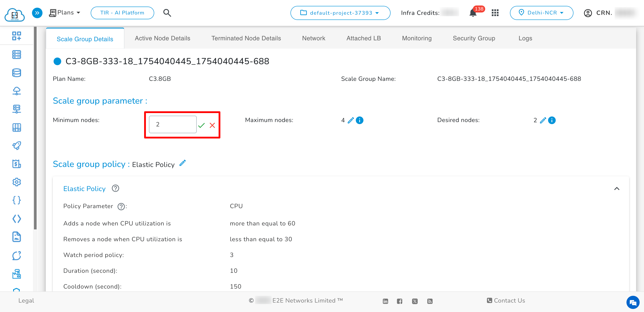Viewport: 644px width, 312px height.
Task: Click the rocket deployment icon in the sidebar
Action: point(16,146)
